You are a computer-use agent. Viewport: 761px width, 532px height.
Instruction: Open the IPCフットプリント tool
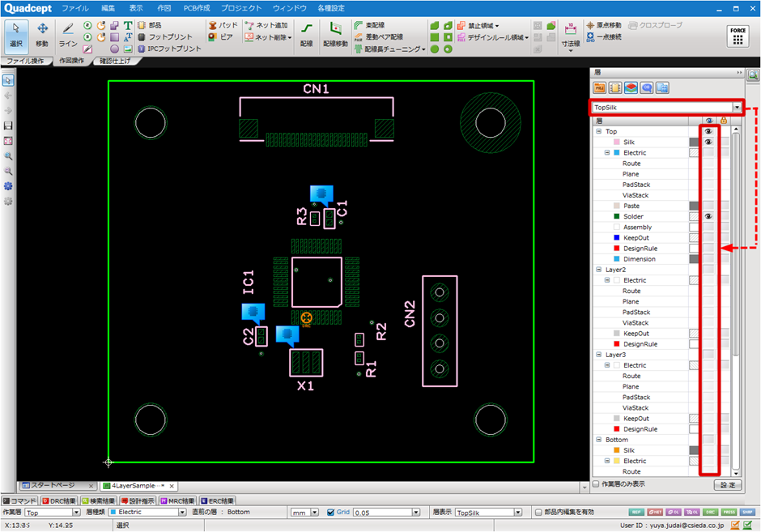pos(169,49)
